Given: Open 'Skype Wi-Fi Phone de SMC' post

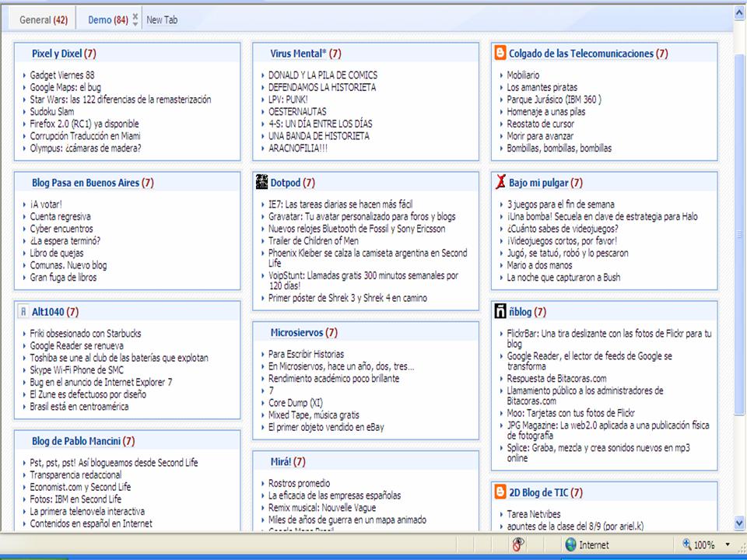Looking at the screenshot, I should [x=77, y=370].
